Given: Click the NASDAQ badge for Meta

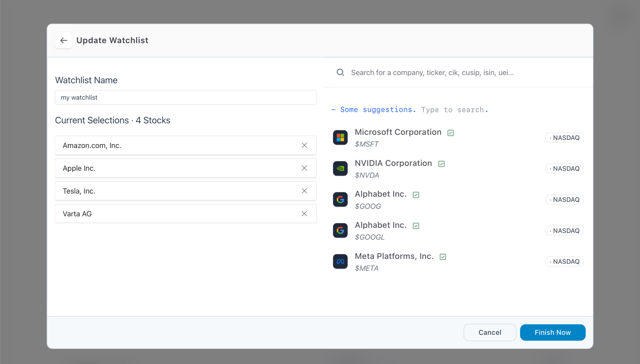Looking at the screenshot, I should pyautogui.click(x=565, y=262).
